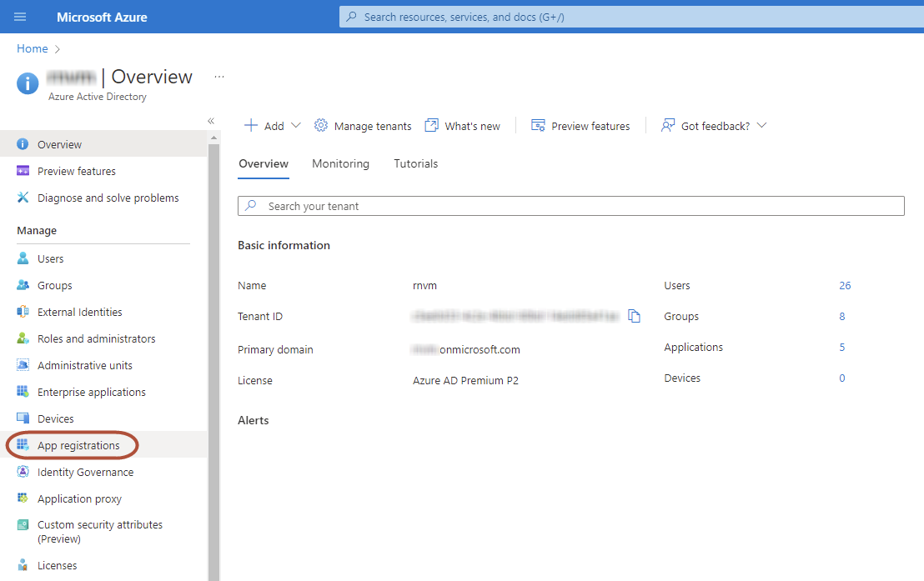Click the Manage tenants gear icon
Viewport: 924px width, 581px height.
pyautogui.click(x=320, y=125)
